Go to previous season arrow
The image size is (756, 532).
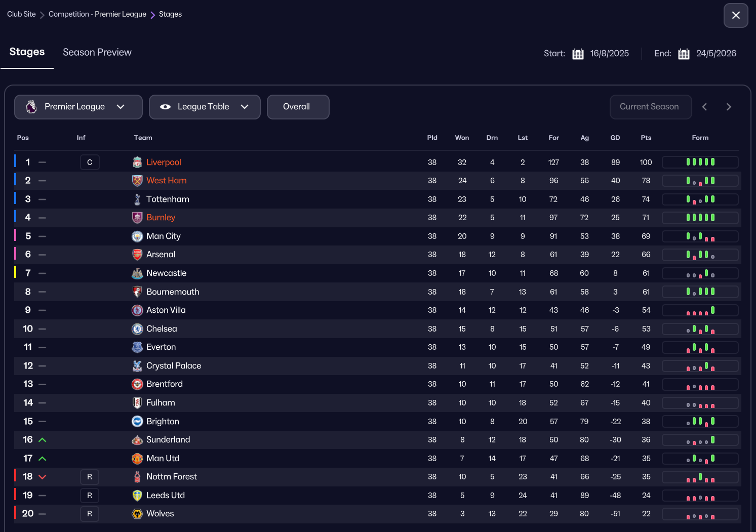pyautogui.click(x=704, y=107)
